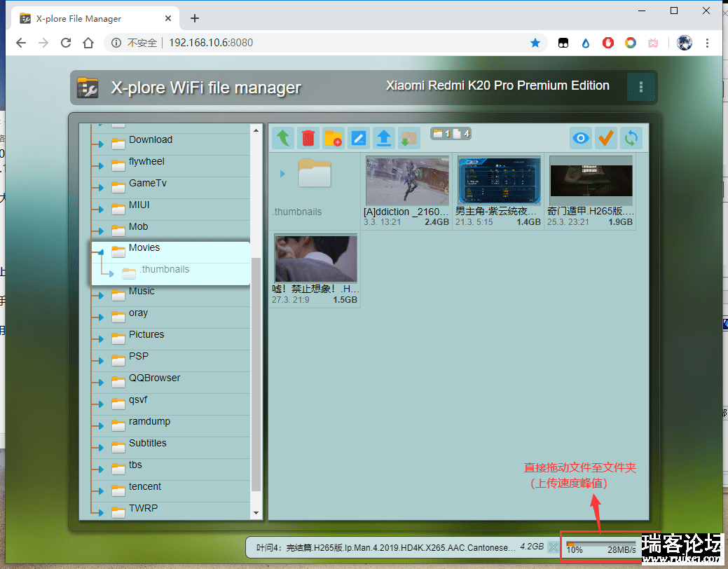The width and height of the screenshot is (728, 569).
Task: Toggle hidden files with the eye icon
Action: pyautogui.click(x=581, y=139)
